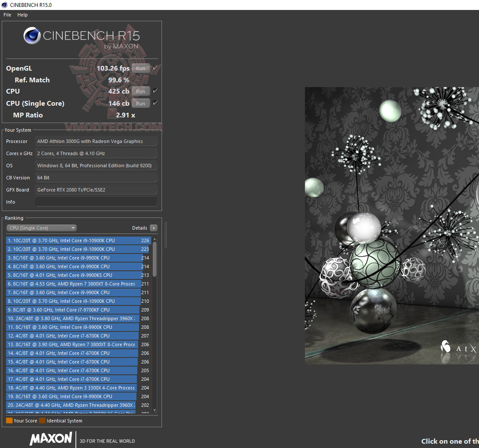The image size is (479, 448).
Task: Select ranking entry 16 scoring 205
Action: pos(78,370)
